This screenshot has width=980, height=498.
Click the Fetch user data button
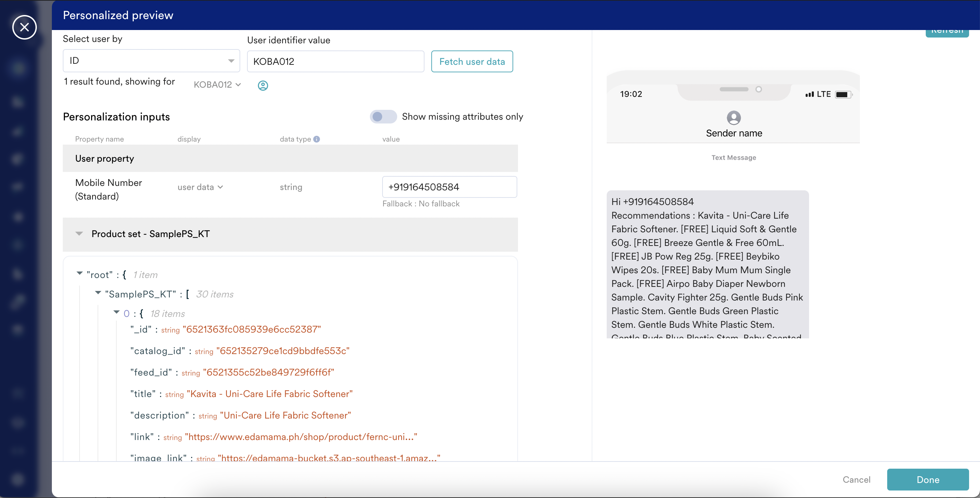pyautogui.click(x=472, y=62)
